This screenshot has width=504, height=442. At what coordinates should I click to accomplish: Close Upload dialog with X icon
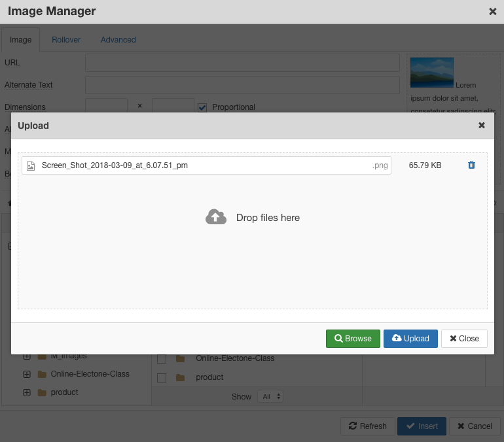[x=482, y=126]
